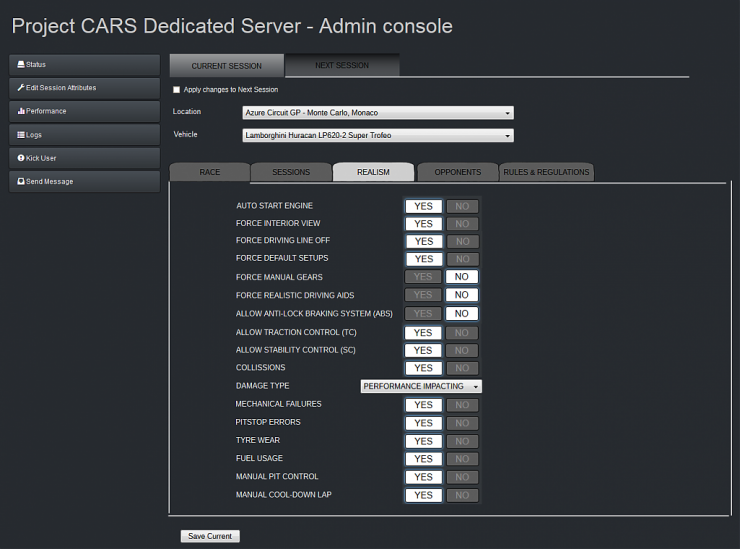Click YES for Collissions
The height and width of the screenshot is (549, 740).
coord(423,368)
